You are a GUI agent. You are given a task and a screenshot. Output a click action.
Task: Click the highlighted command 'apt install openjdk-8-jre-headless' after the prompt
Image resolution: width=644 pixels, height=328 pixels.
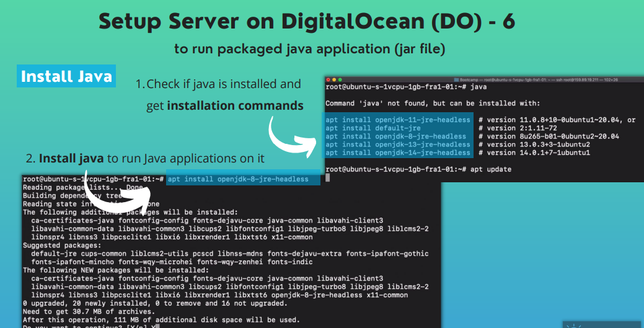pyautogui.click(x=238, y=179)
